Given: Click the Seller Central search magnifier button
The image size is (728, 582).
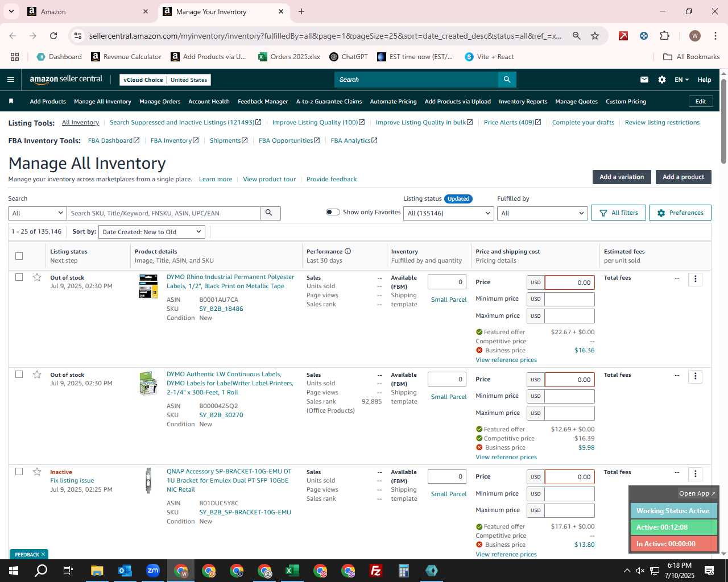Looking at the screenshot, I should pyautogui.click(x=507, y=80).
